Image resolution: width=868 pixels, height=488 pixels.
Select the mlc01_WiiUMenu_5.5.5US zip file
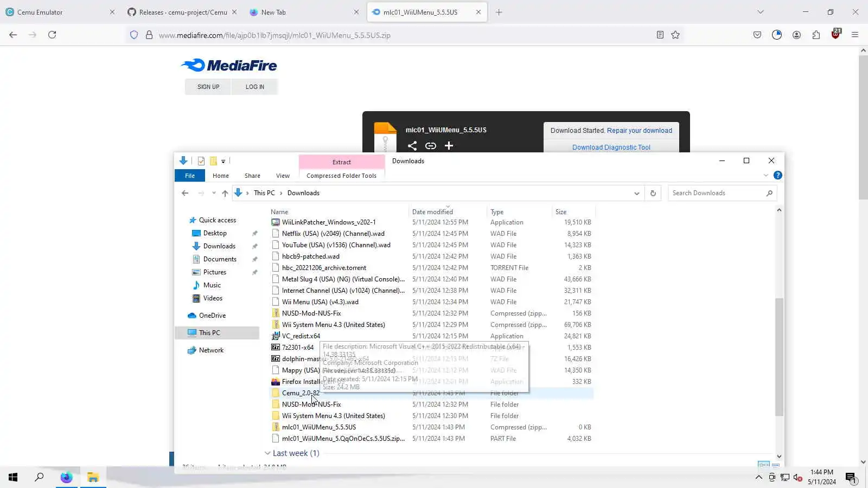point(319,427)
